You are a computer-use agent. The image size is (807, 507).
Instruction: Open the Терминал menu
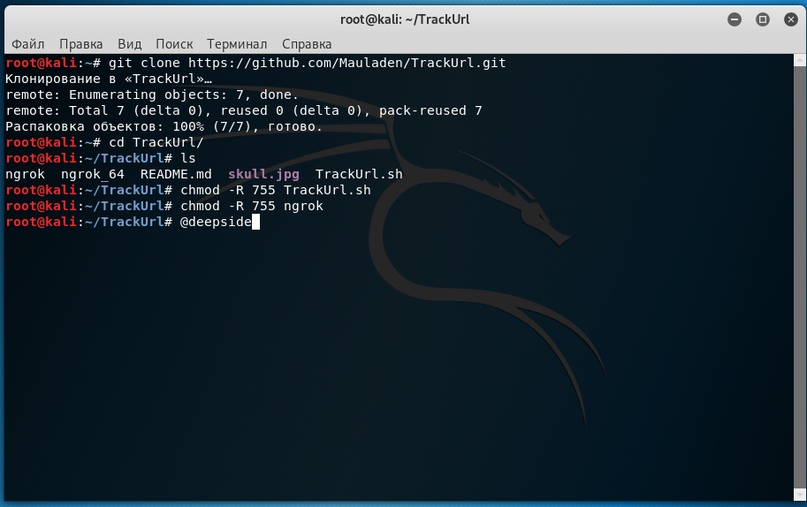[237, 44]
